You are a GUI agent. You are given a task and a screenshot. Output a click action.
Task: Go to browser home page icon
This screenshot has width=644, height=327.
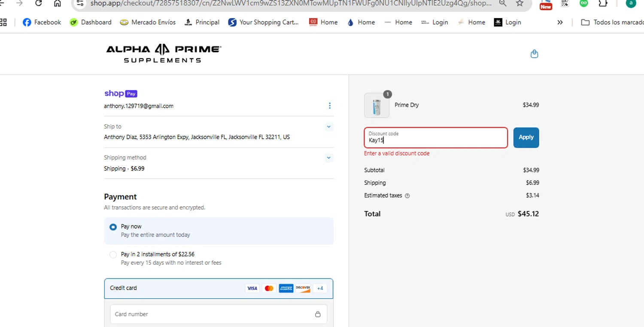coord(57,3)
